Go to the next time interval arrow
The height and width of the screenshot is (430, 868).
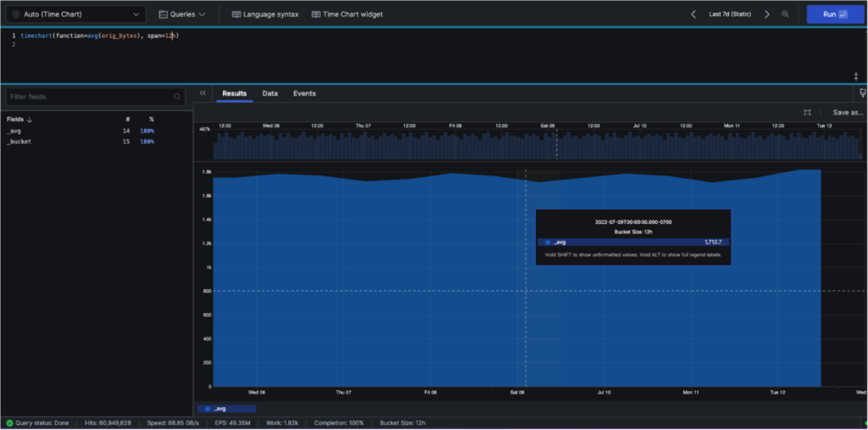pyautogui.click(x=766, y=14)
